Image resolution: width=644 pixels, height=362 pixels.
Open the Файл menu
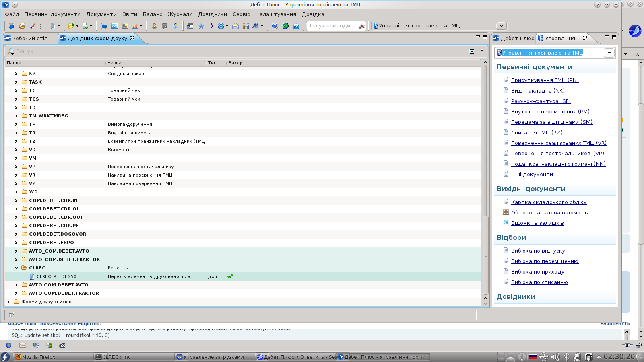pos(12,14)
